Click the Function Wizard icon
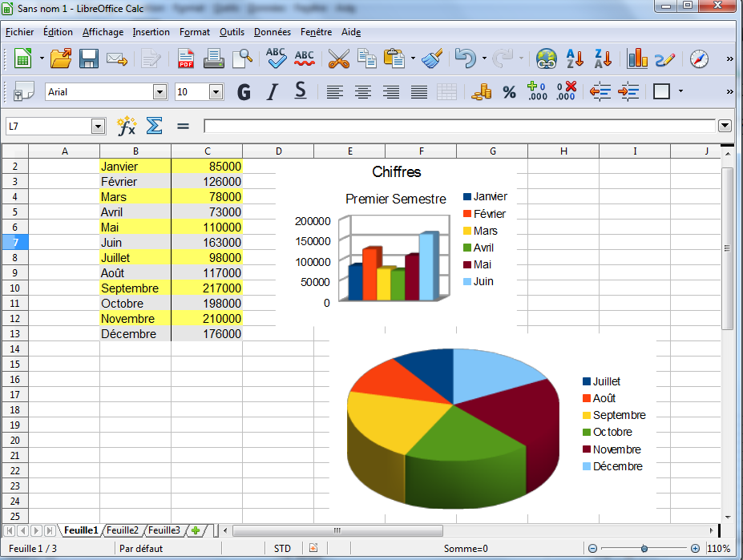This screenshot has width=743, height=560. pyautogui.click(x=127, y=126)
